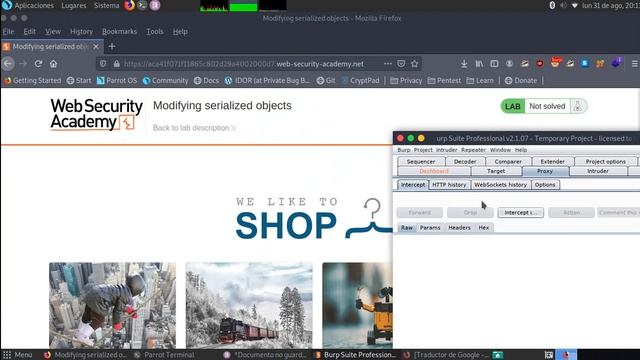The image size is (640, 360).
Task: Open the History menu in Firefox
Action: point(81,31)
